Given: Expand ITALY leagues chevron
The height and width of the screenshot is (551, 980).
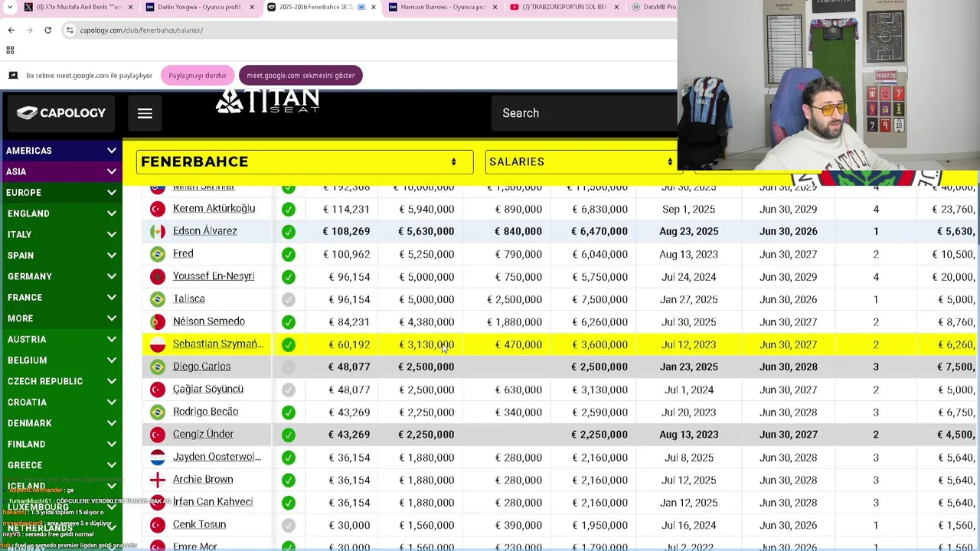Looking at the screenshot, I should tap(112, 234).
